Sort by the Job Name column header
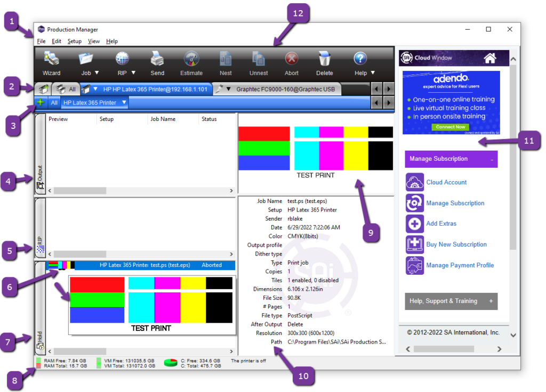 [163, 119]
